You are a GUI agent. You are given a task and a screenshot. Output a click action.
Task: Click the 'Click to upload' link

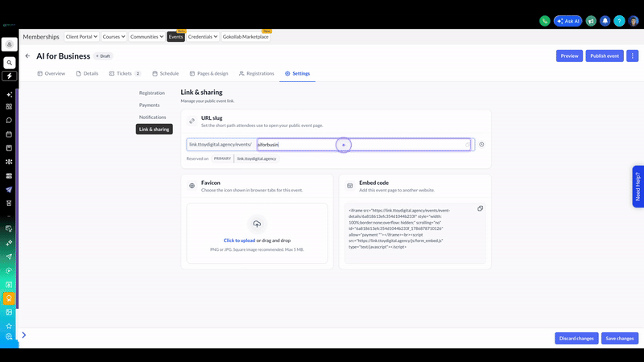click(x=239, y=241)
